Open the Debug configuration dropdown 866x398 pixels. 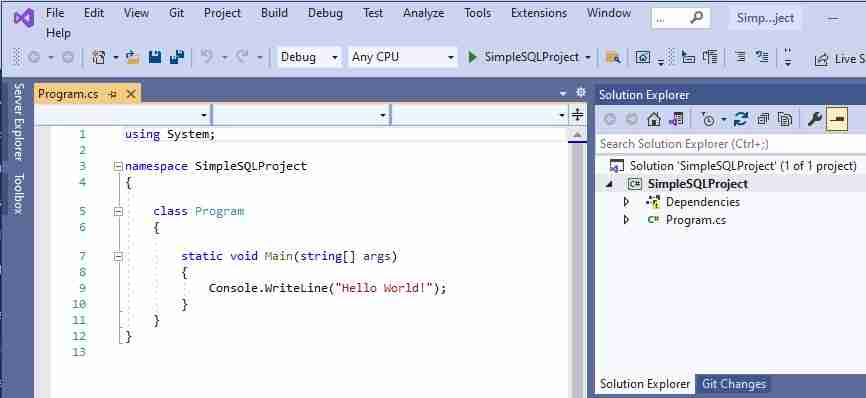(x=309, y=57)
